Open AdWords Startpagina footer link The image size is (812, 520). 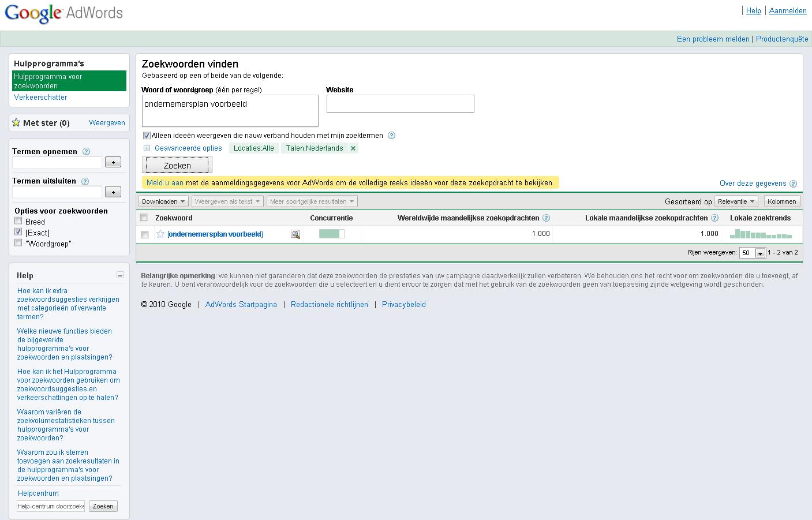[x=241, y=305]
